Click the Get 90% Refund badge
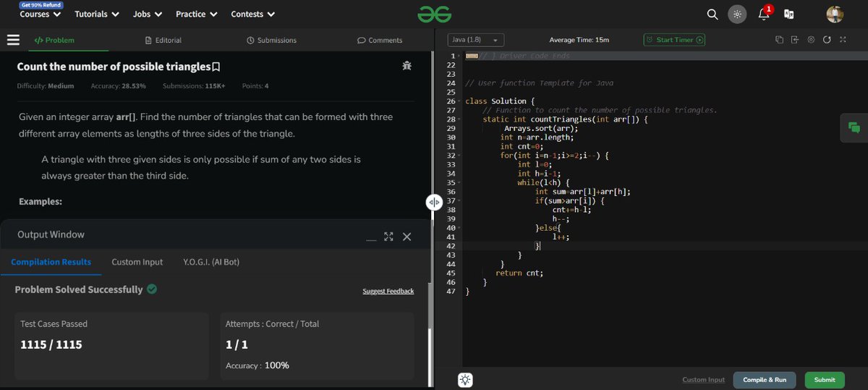 click(x=41, y=4)
